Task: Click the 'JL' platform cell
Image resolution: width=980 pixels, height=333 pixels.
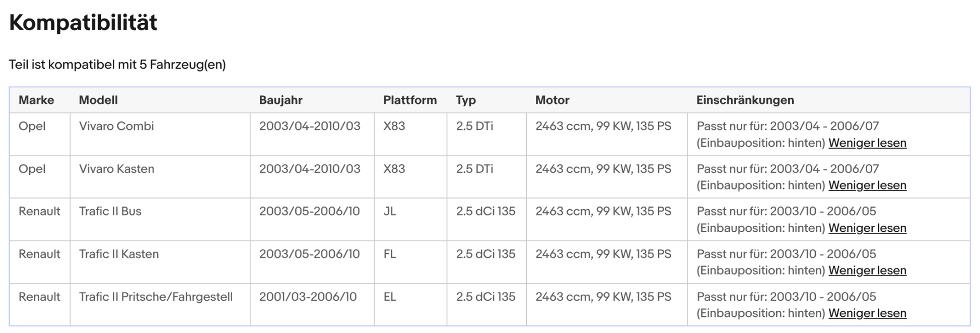Action: point(389,211)
